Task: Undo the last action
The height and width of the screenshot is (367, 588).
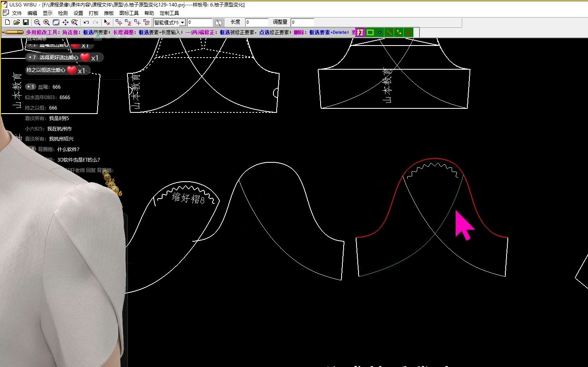Action: point(86,23)
